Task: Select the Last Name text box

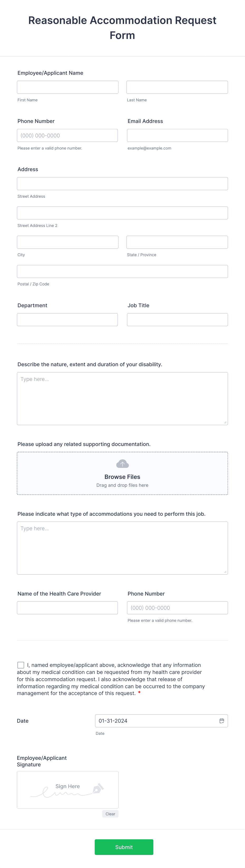Action: (177, 87)
